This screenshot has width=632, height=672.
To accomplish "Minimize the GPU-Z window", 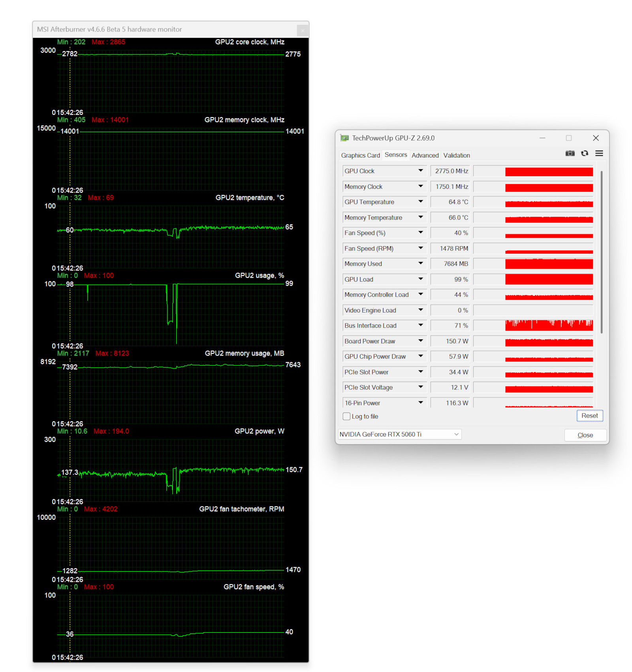I will click(x=542, y=138).
